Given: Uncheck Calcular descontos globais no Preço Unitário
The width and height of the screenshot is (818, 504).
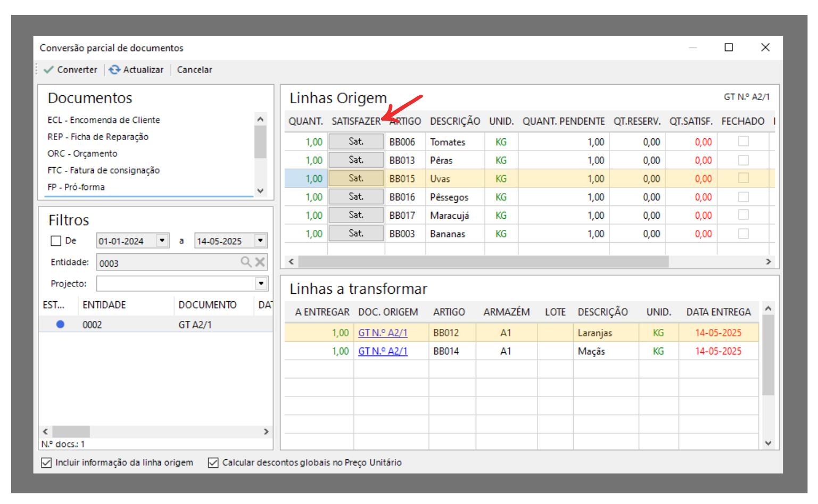Looking at the screenshot, I should 213,462.
